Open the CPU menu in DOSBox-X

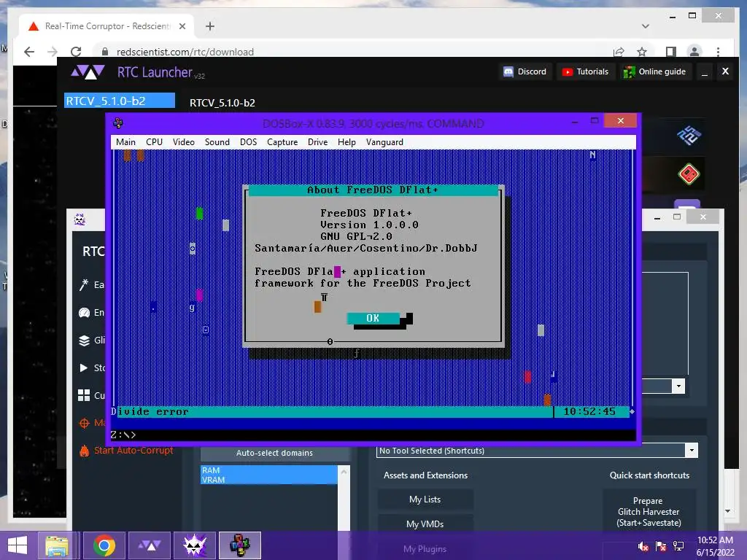pos(154,142)
